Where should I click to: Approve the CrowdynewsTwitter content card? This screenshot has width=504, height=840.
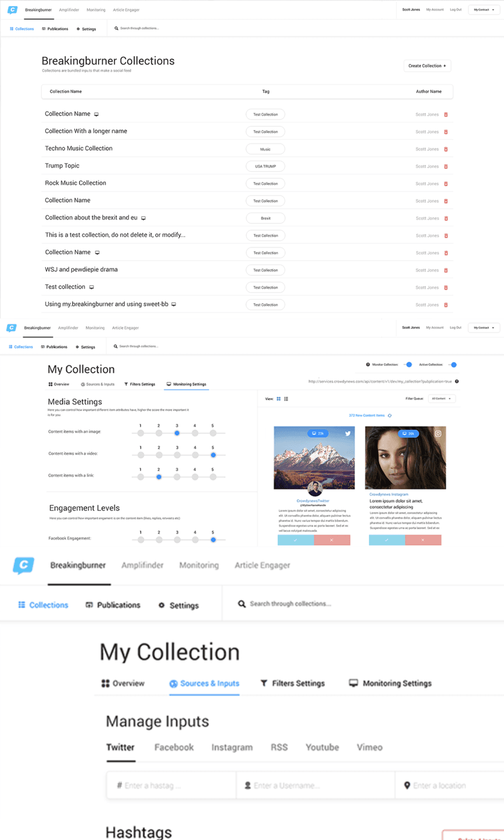click(296, 540)
